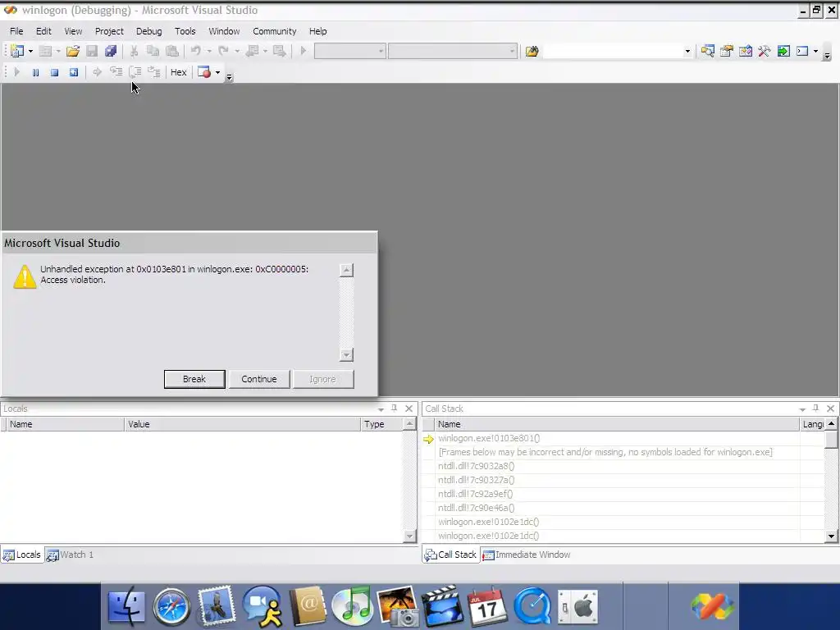The width and height of the screenshot is (840, 630).
Task: Open Safari compass icon in dock
Action: tap(171, 607)
